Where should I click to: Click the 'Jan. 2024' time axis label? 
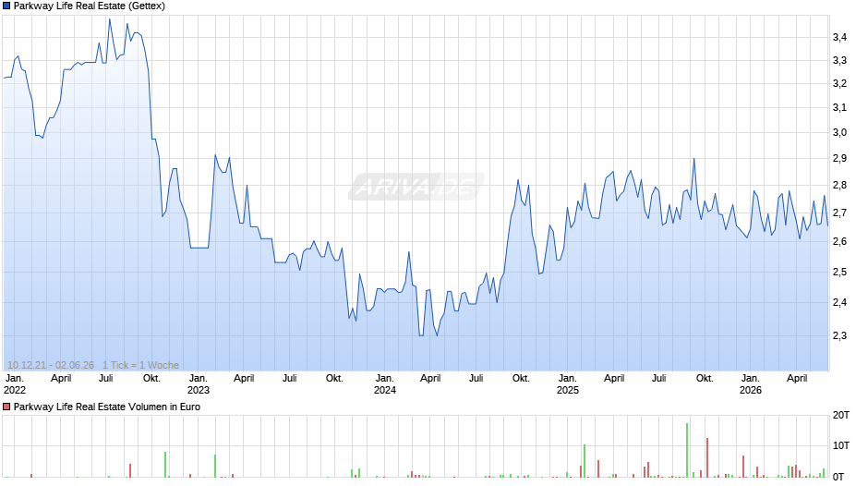click(385, 384)
